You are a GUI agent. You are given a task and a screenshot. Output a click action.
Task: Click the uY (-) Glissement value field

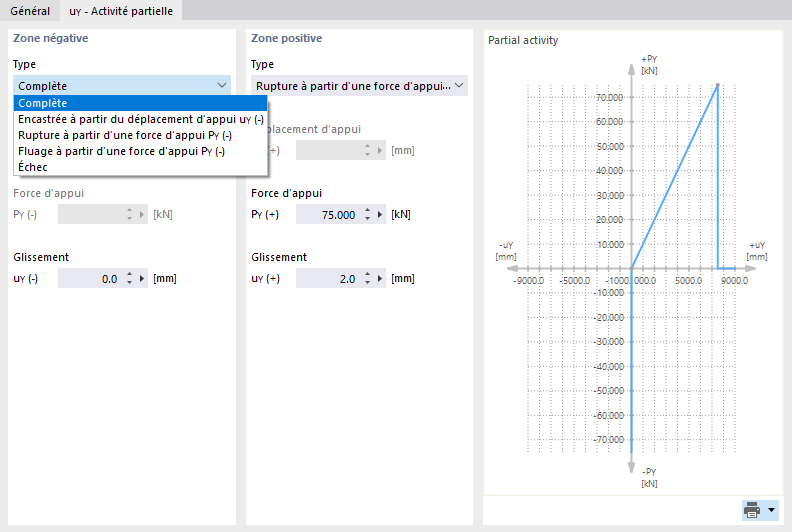point(89,279)
